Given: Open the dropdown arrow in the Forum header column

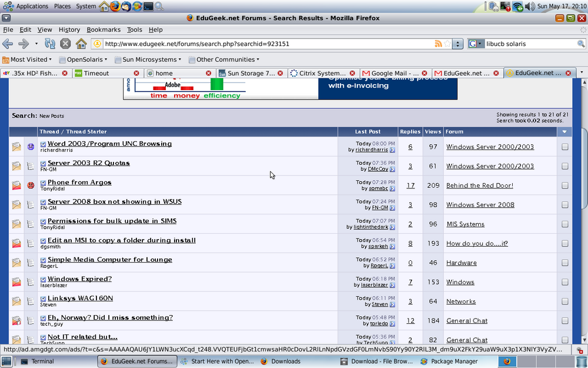Looking at the screenshot, I should click(x=564, y=131).
